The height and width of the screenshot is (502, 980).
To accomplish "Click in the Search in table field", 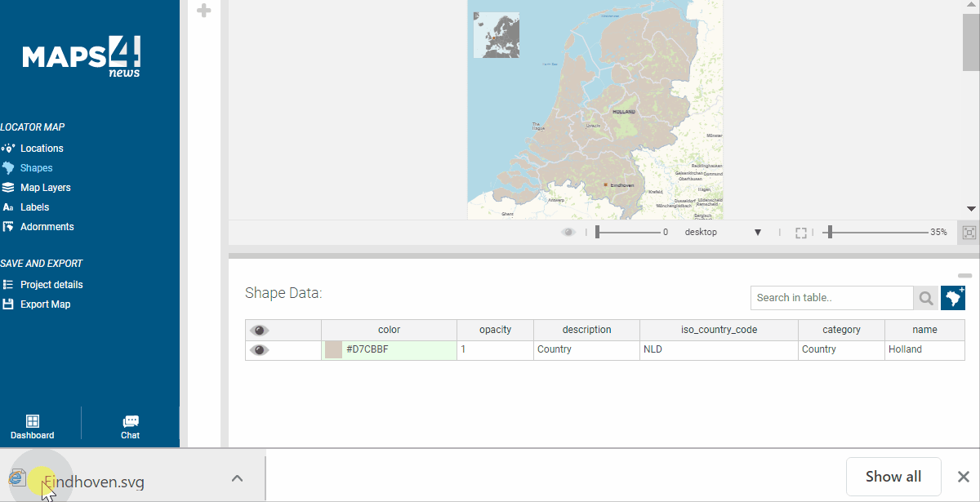I will pos(831,298).
